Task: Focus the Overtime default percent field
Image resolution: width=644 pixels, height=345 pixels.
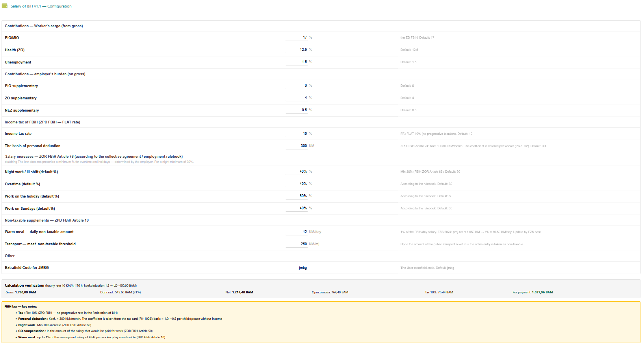Action: tap(297, 184)
